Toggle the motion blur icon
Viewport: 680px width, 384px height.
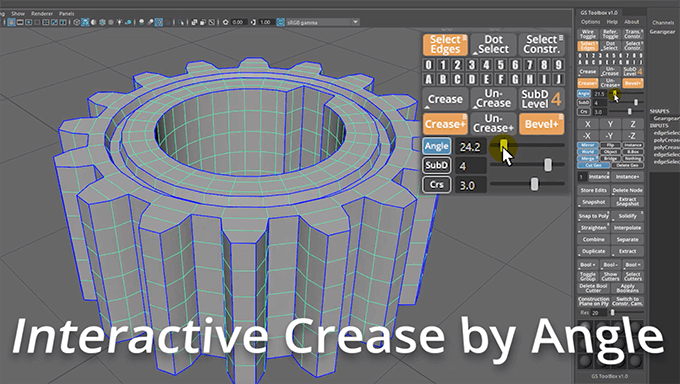(x=150, y=22)
